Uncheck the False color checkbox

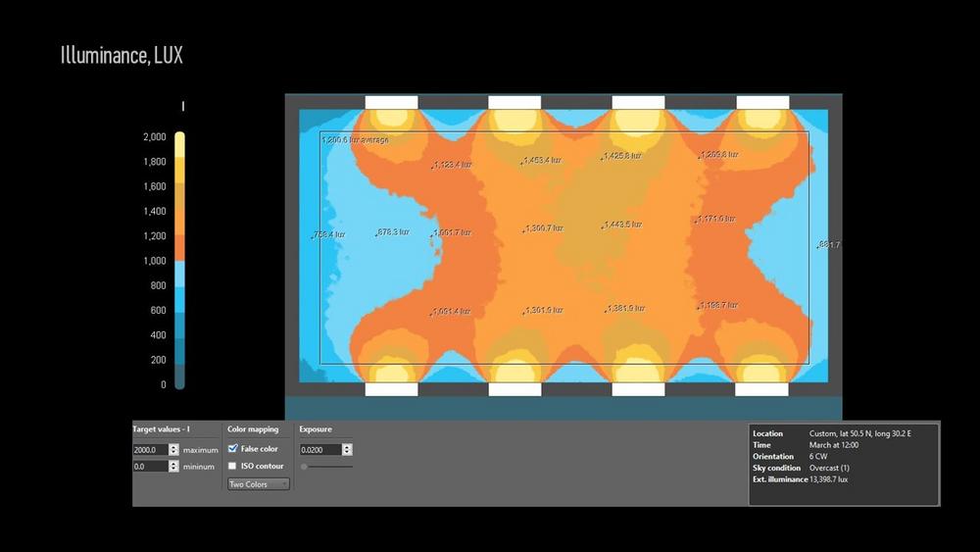click(232, 448)
